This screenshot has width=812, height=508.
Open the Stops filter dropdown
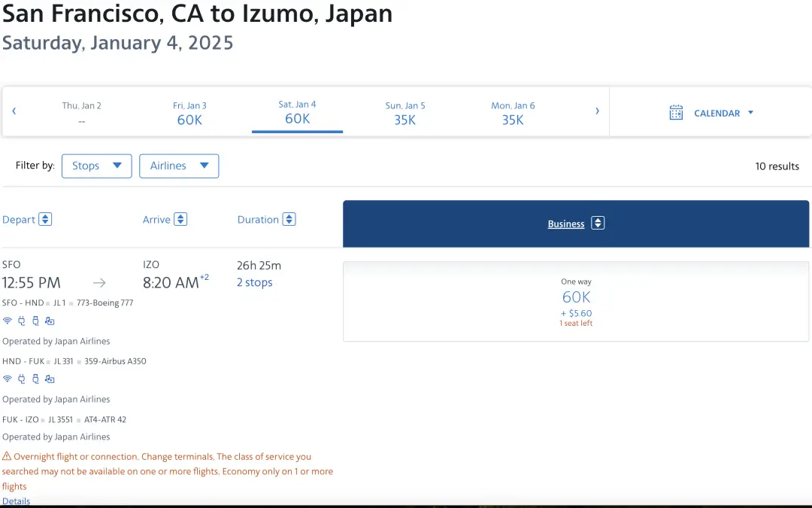[96, 166]
